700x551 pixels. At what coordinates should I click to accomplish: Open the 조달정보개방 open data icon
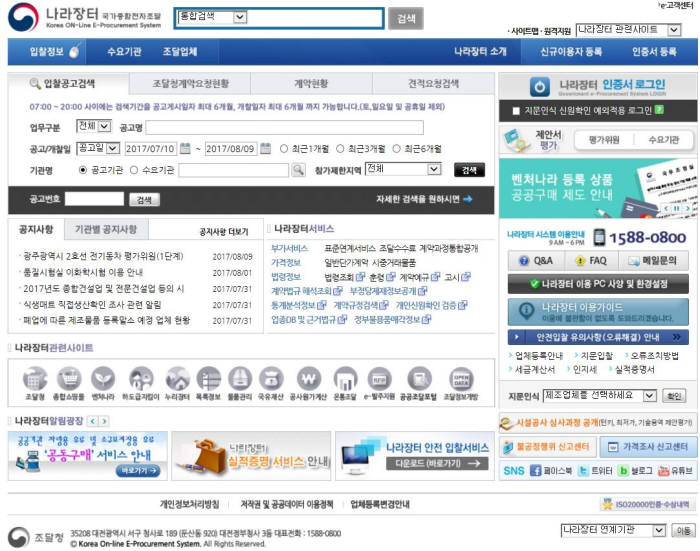click(x=461, y=379)
